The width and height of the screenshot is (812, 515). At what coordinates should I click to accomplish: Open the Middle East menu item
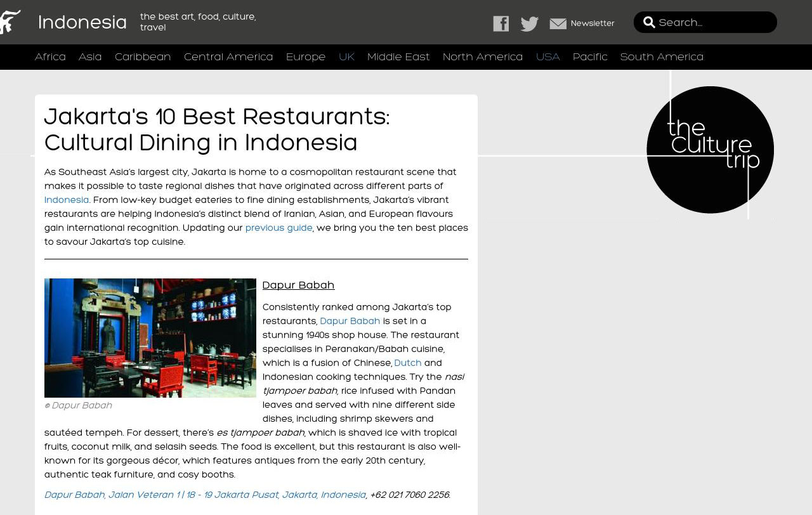(x=398, y=57)
